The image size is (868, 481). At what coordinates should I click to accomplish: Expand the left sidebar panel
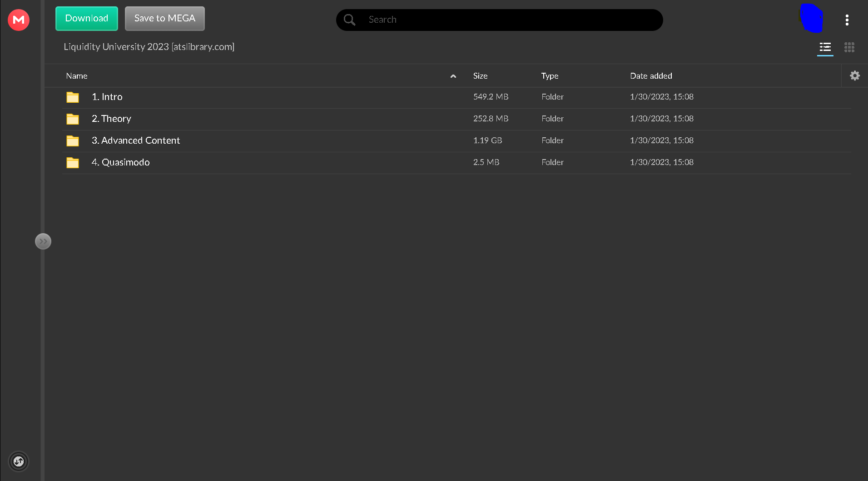(43, 241)
